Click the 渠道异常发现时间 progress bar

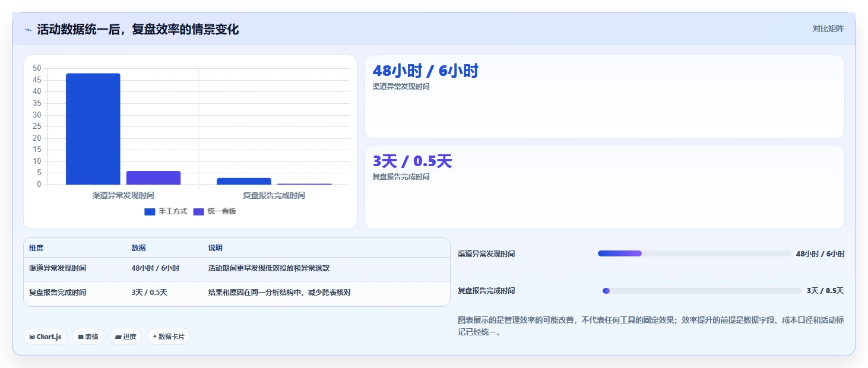(694, 253)
